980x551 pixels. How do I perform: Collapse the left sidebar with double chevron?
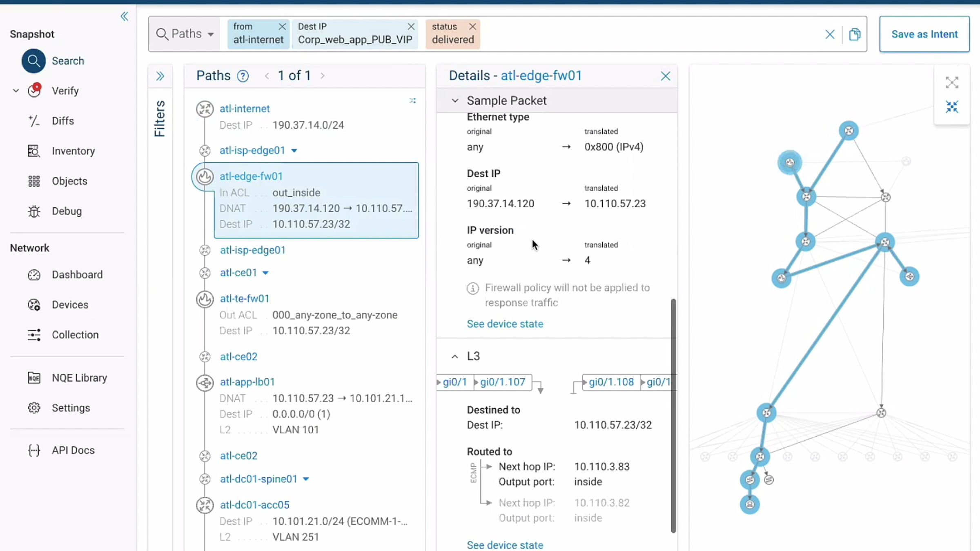click(x=124, y=16)
